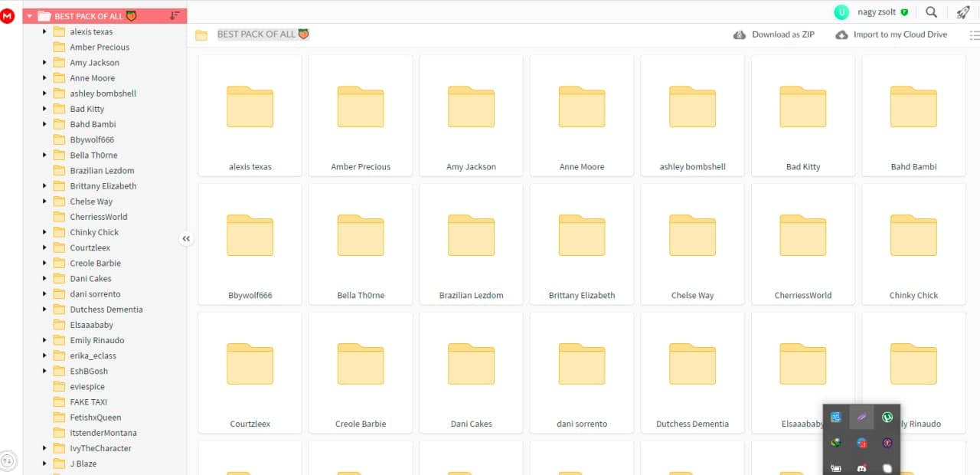
Task: Click the MEGA logo icon
Action: click(8, 15)
